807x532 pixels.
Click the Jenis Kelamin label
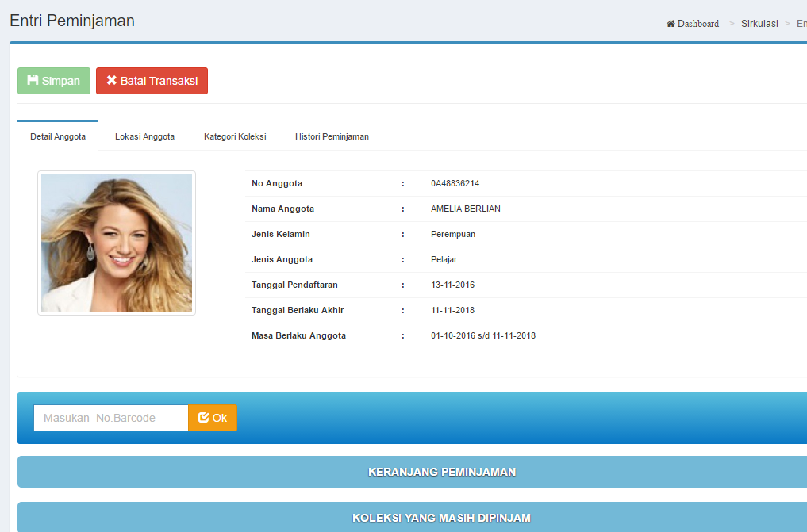280,234
